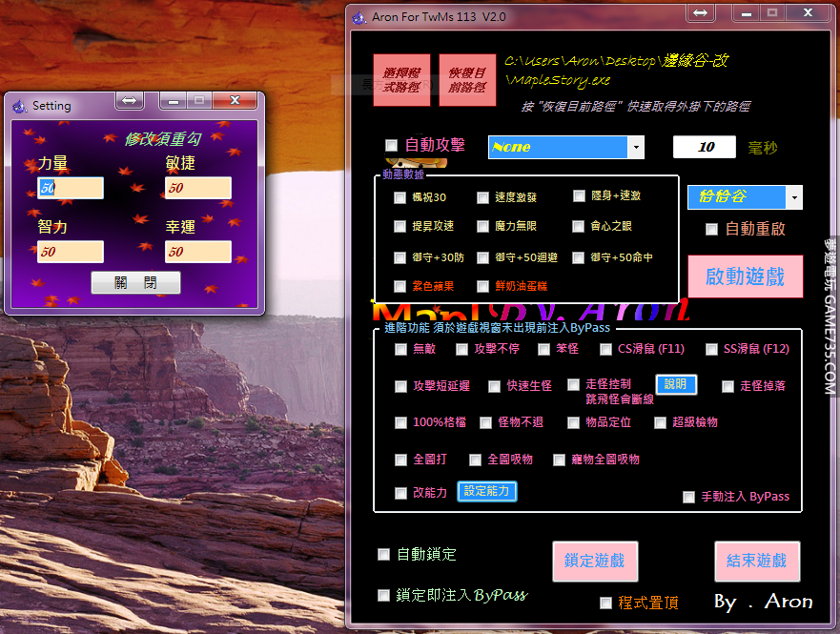Enable 鎖定即注入 ByPass checkbox
This screenshot has height=634, width=840.
[383, 596]
